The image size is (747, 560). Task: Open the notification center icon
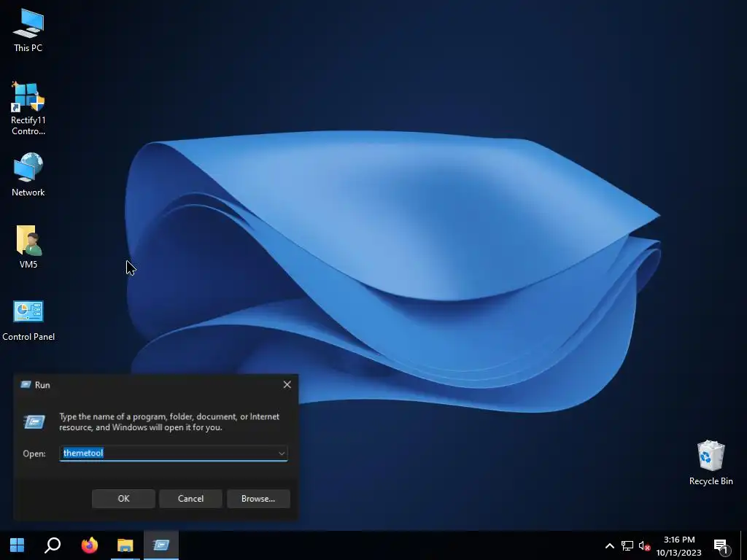tap(721, 546)
